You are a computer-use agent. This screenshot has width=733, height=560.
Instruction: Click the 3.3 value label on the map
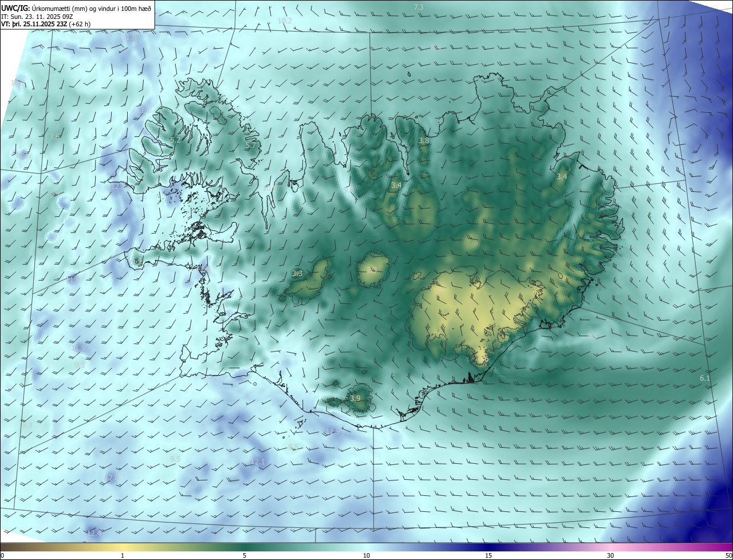297,274
